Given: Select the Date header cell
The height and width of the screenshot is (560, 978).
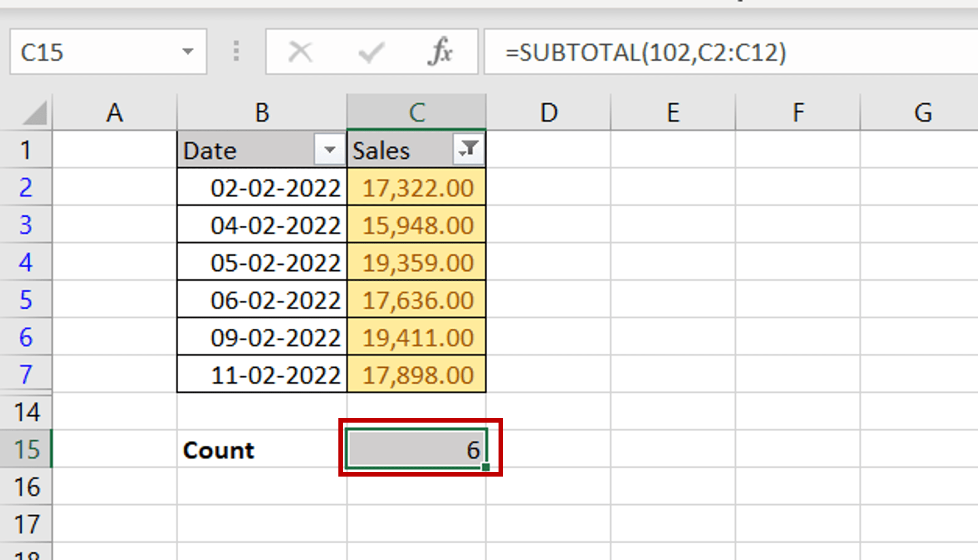Looking at the screenshot, I should tap(227, 150).
